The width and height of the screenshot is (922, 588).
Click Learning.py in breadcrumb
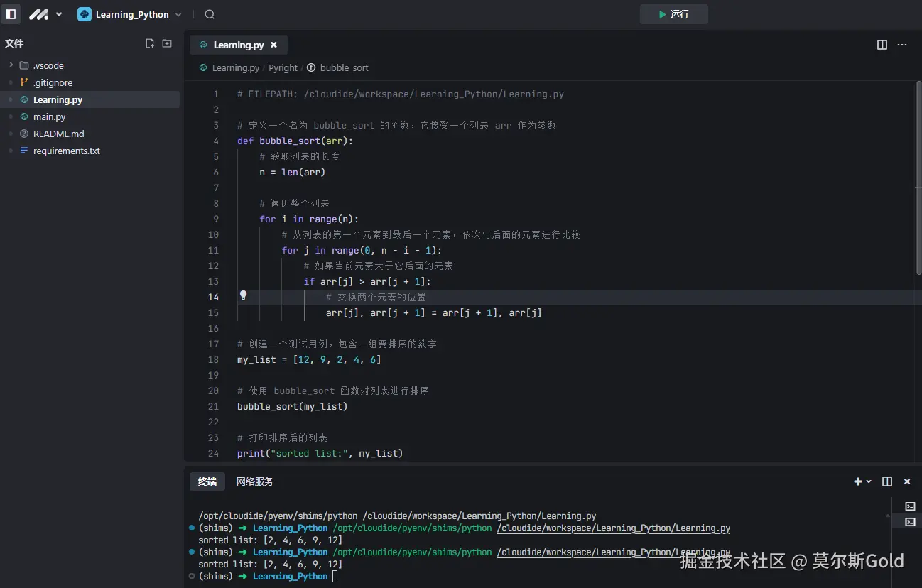(x=236, y=67)
